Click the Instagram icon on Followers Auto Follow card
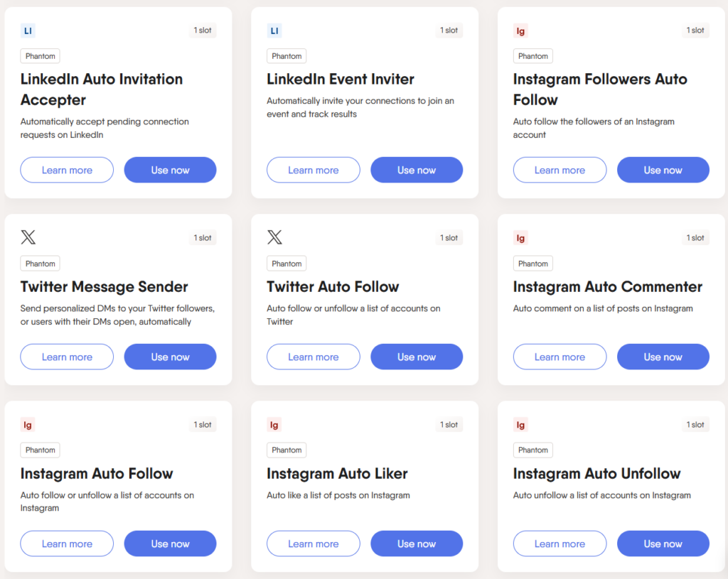Image resolution: width=728 pixels, height=579 pixels. click(520, 31)
